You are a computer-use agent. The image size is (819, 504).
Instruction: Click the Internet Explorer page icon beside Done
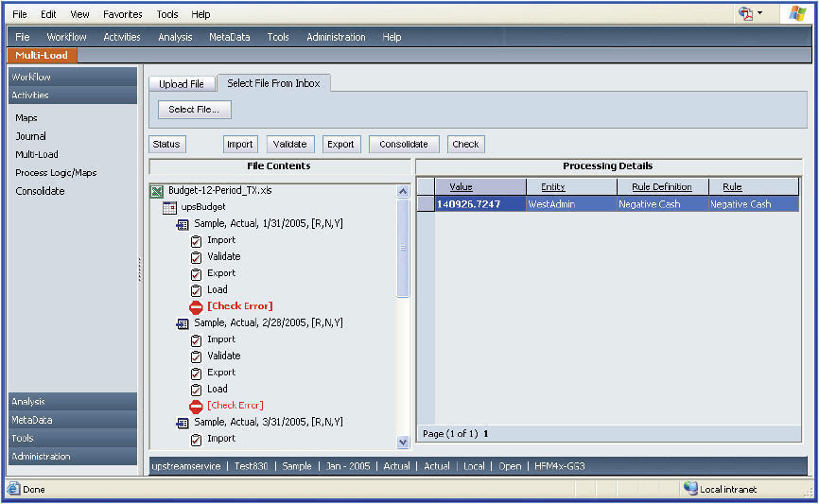(13, 489)
